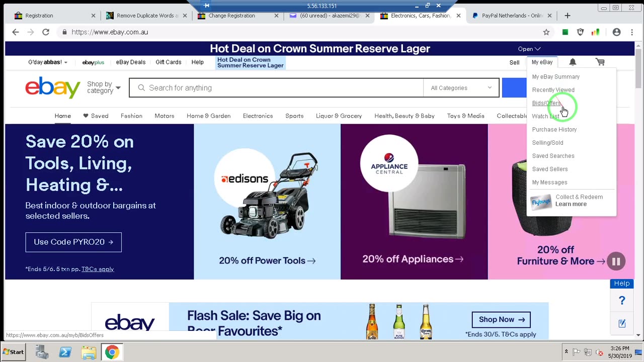Open the Gift Cards link
This screenshot has height=362, width=644.
168,62
